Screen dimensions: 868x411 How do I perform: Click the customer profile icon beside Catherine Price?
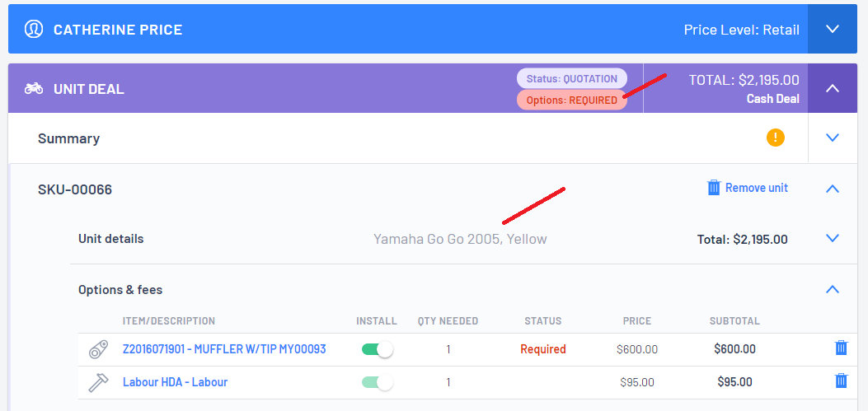click(x=34, y=30)
